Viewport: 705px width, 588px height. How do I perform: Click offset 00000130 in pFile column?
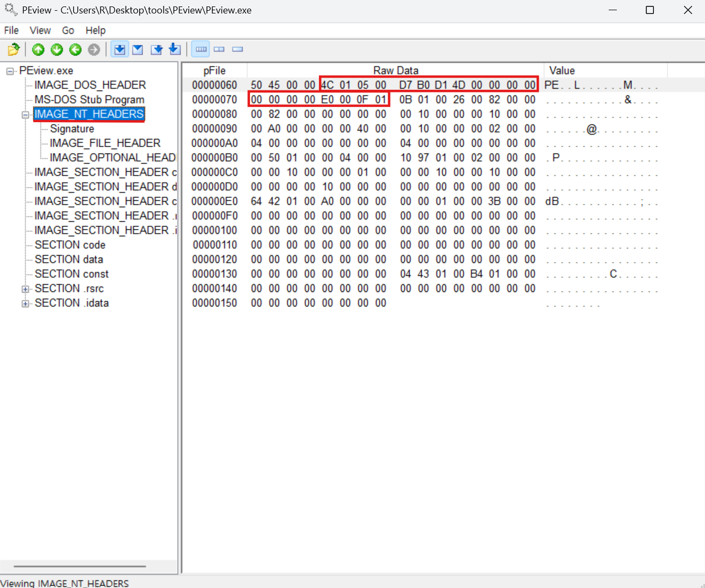point(215,274)
